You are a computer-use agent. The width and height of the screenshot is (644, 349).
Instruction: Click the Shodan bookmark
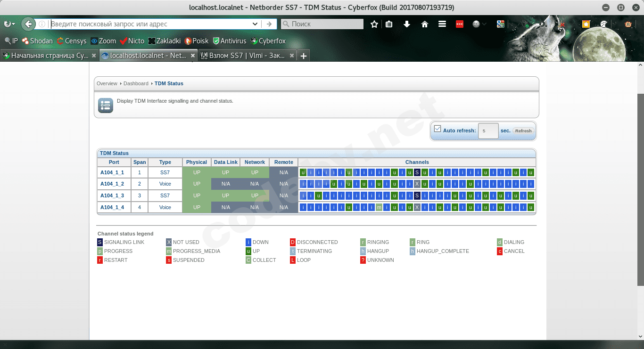(x=37, y=41)
